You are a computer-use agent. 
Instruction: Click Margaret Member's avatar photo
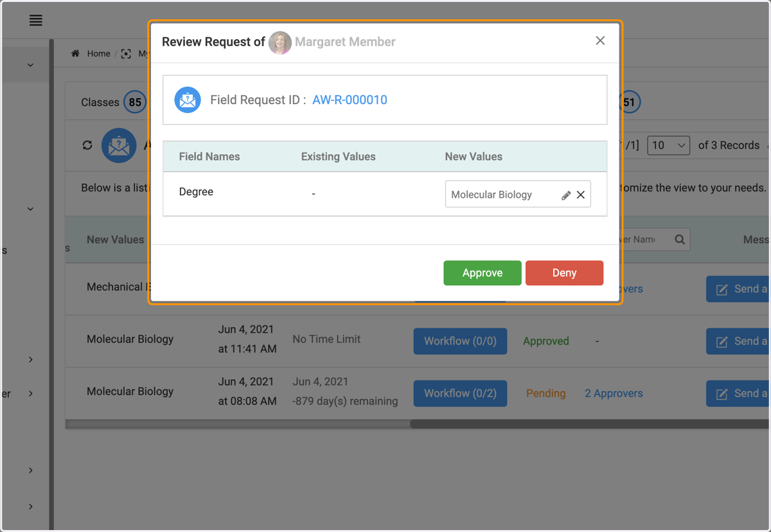pos(280,42)
